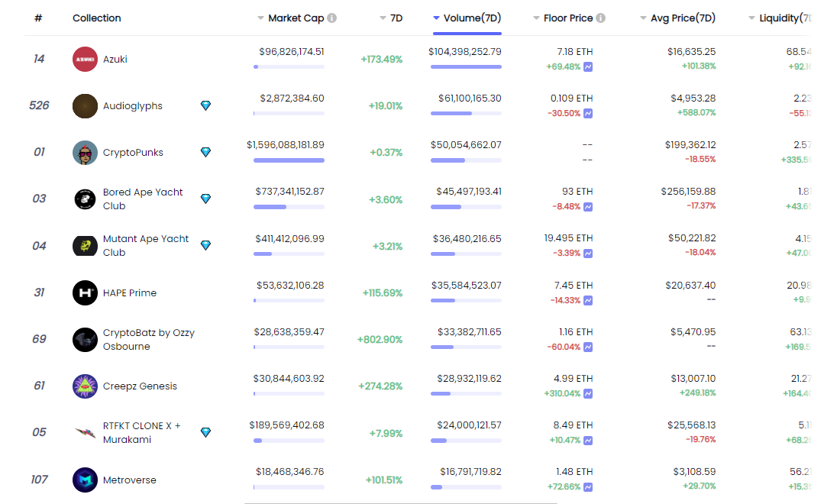
Task: Click the # rank column header
Action: (x=38, y=18)
